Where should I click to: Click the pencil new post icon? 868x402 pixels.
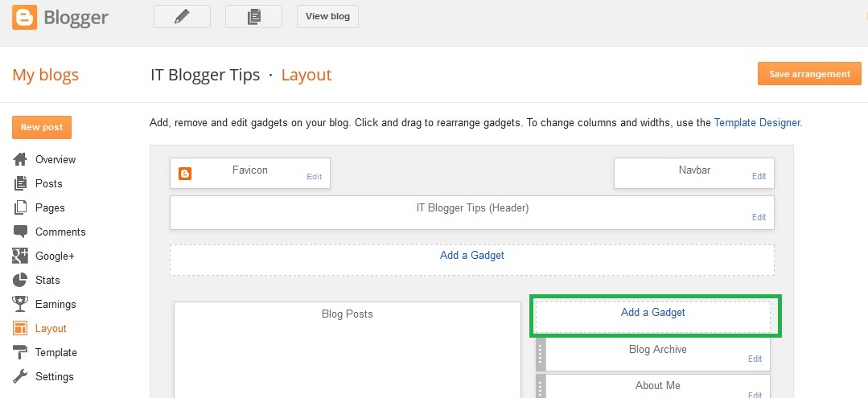click(182, 17)
